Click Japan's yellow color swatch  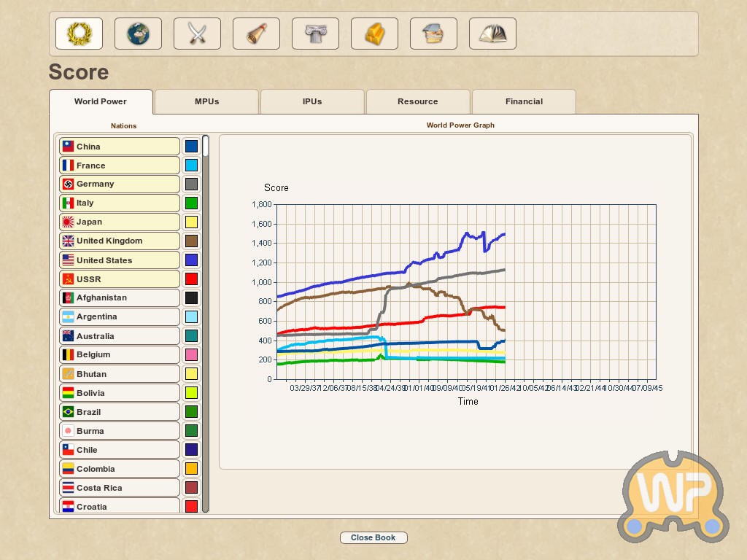click(x=191, y=222)
